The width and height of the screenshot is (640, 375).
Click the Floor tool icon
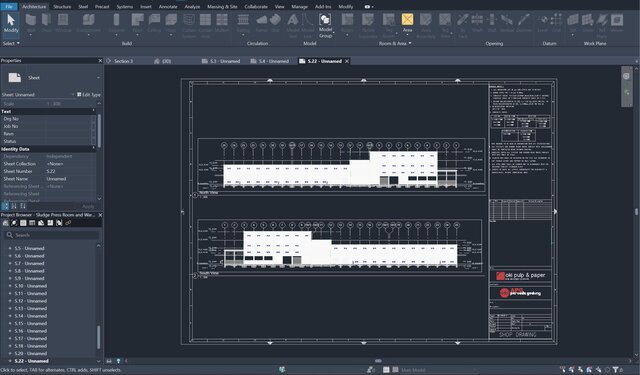point(171,20)
